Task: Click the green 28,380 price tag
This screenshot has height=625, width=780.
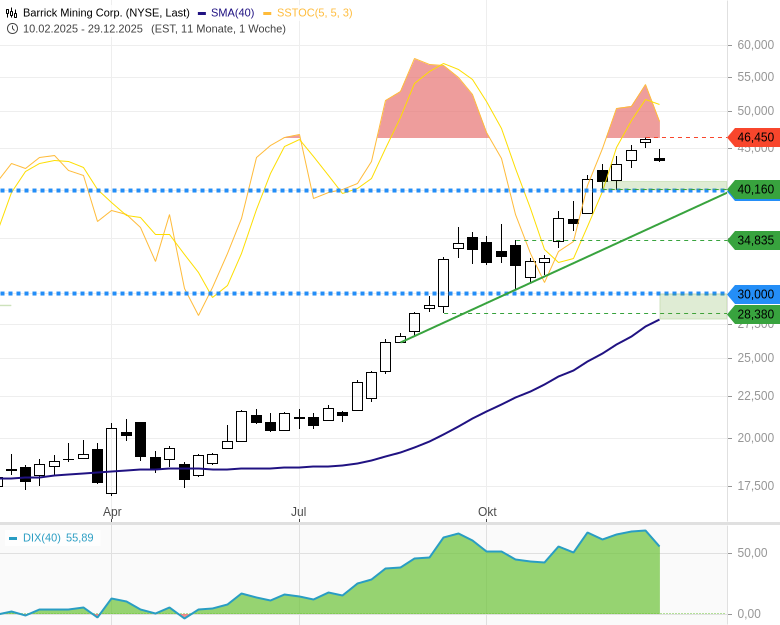Action: pos(755,314)
